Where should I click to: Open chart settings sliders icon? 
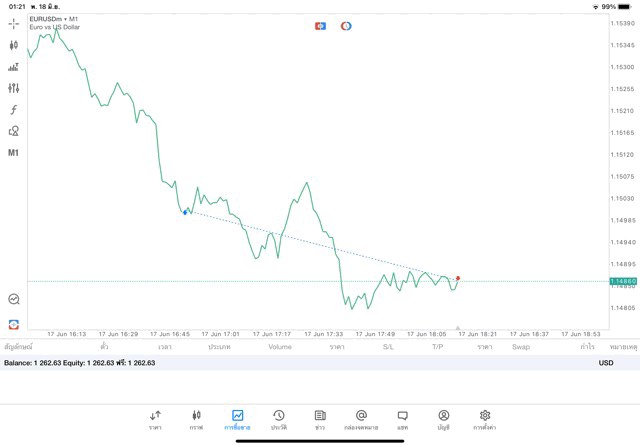14,88
